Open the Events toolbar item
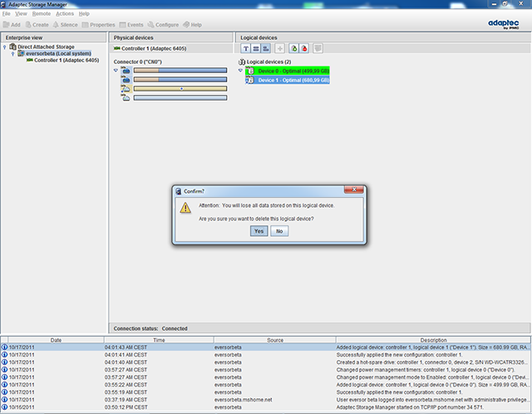Image resolution: width=532 pixels, height=414 pixels. click(131, 25)
